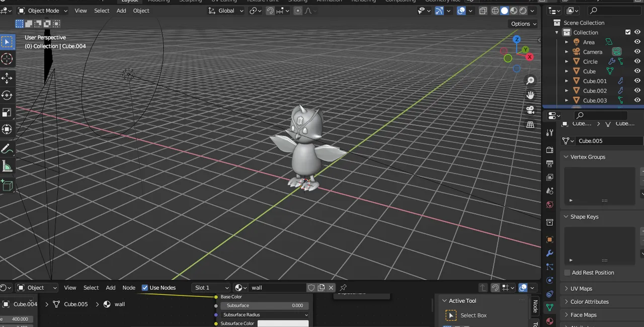Open the Render properties tab
Screen dimensions: 644x327
coord(549,150)
